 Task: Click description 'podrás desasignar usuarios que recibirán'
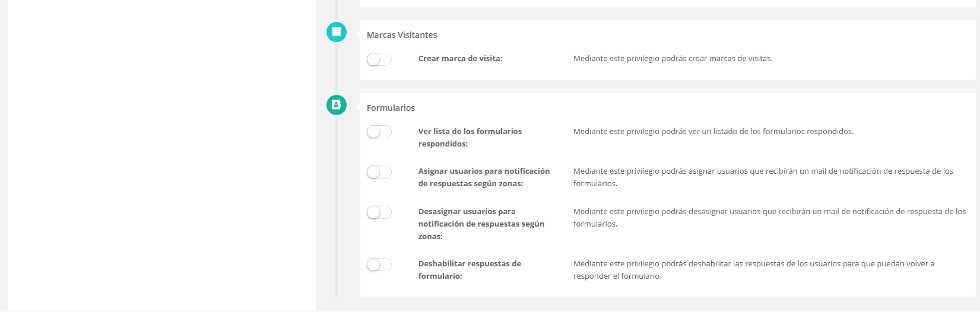click(x=769, y=218)
